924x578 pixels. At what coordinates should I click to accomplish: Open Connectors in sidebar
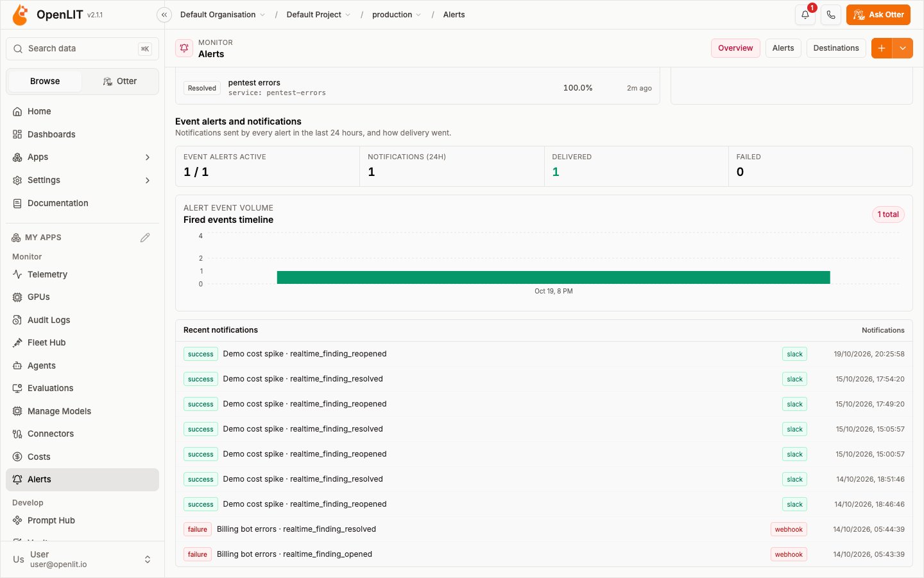82,433
